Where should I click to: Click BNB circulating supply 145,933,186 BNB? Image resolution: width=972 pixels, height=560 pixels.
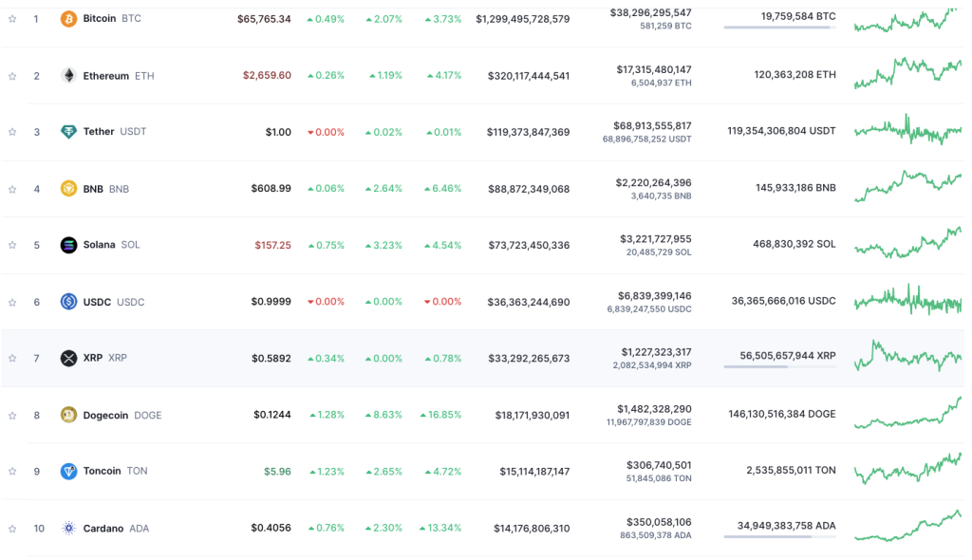(795, 188)
